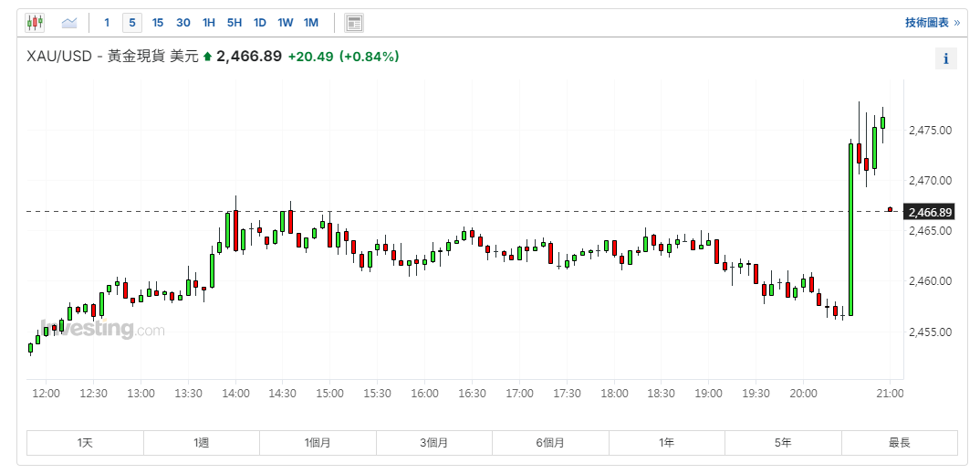Show the 1天 time range
This screenshot has width=980, height=474.
85,443
